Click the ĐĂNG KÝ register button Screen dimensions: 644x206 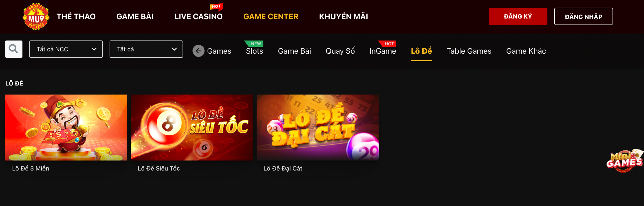(518, 16)
